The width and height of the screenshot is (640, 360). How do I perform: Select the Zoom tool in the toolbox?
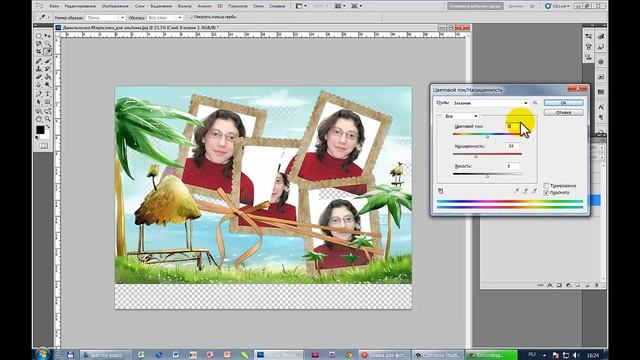pos(48,119)
